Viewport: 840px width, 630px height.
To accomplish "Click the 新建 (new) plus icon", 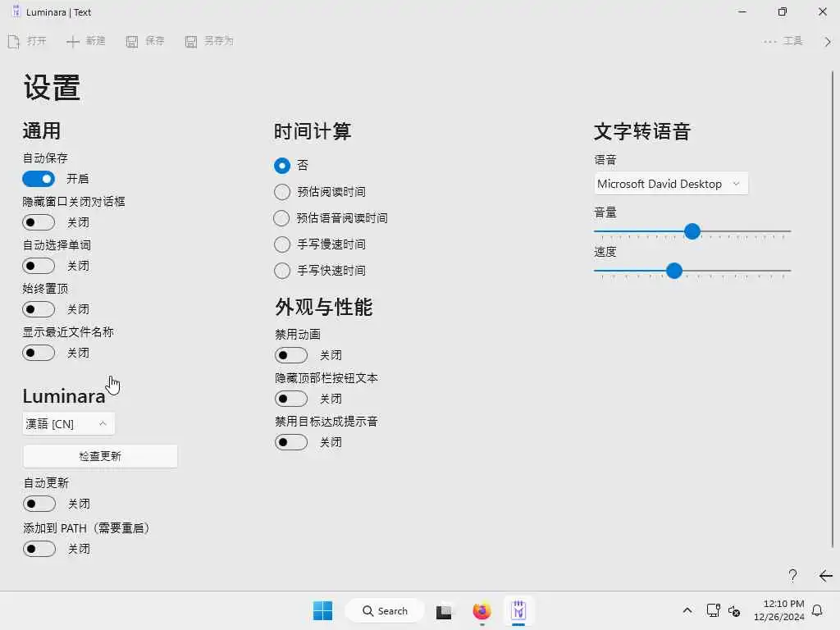I will (73, 41).
